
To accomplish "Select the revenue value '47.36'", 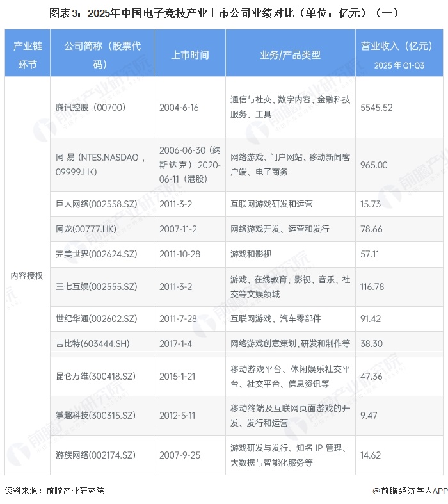I will [x=371, y=377].
